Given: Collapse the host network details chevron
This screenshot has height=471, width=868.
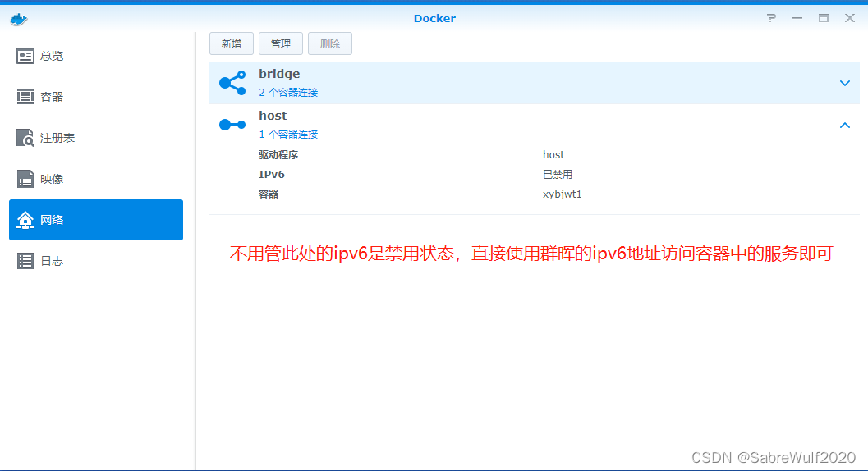Looking at the screenshot, I should [x=845, y=125].
